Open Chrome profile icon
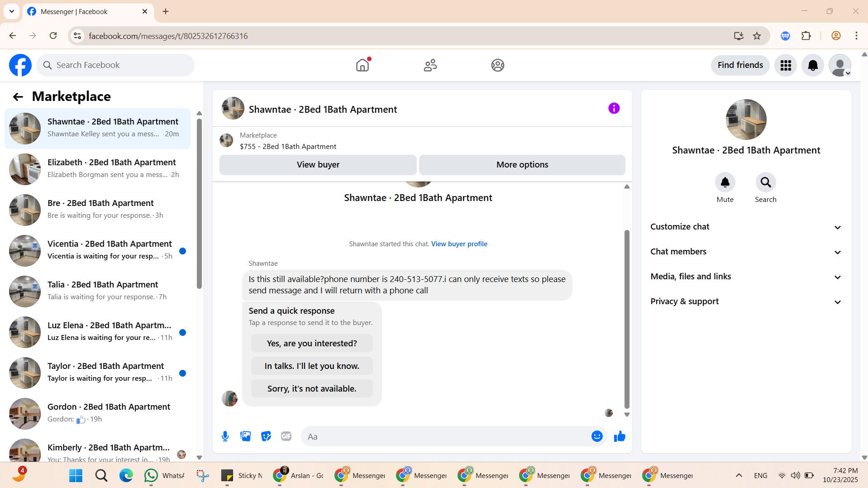Viewport: 868px width, 488px height. pos(836,36)
